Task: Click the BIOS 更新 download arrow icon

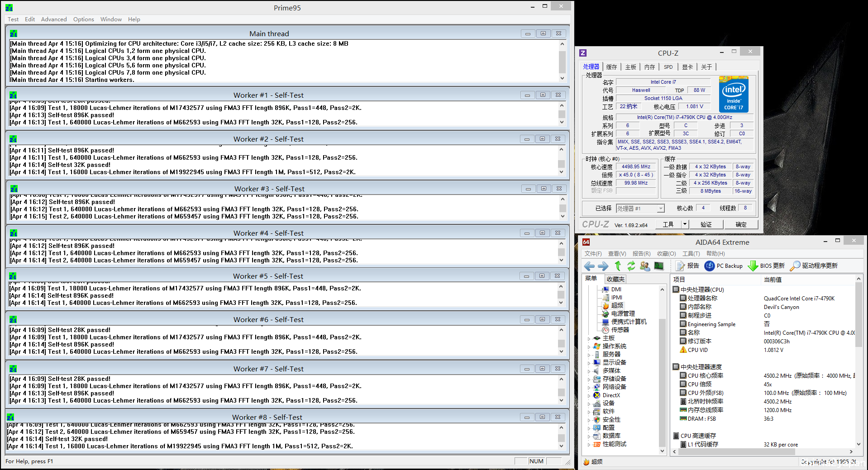Action: click(x=753, y=266)
